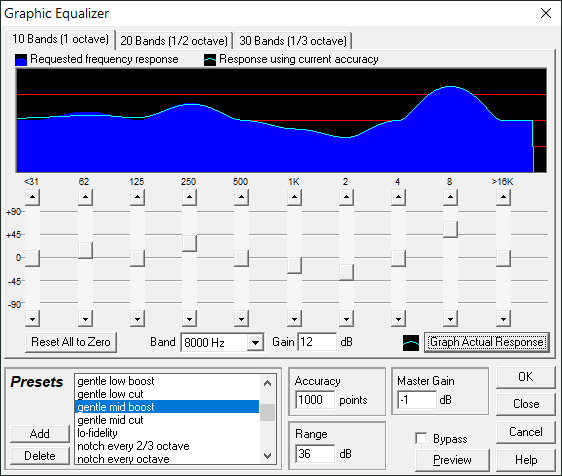Click the Master Gain input field
Image resolution: width=562 pixels, height=476 pixels.
click(417, 400)
